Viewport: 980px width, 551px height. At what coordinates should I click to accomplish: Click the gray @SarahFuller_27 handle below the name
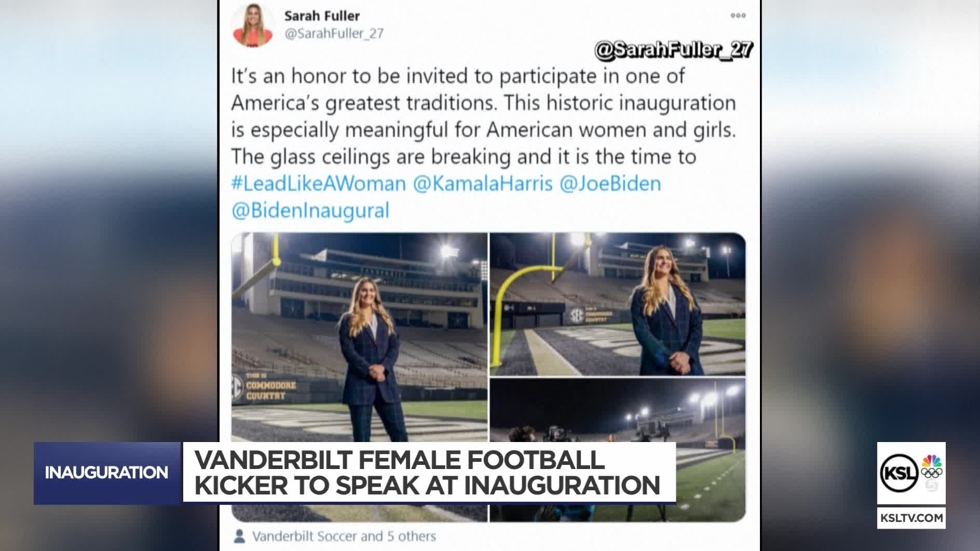[334, 34]
